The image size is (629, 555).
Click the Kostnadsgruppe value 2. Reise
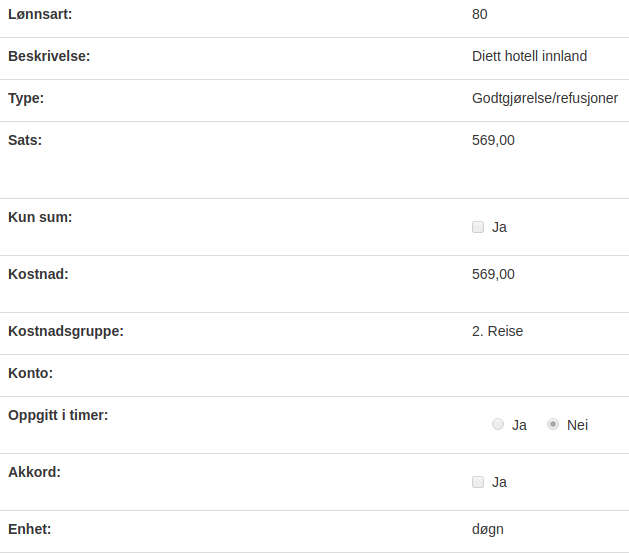pos(497,331)
